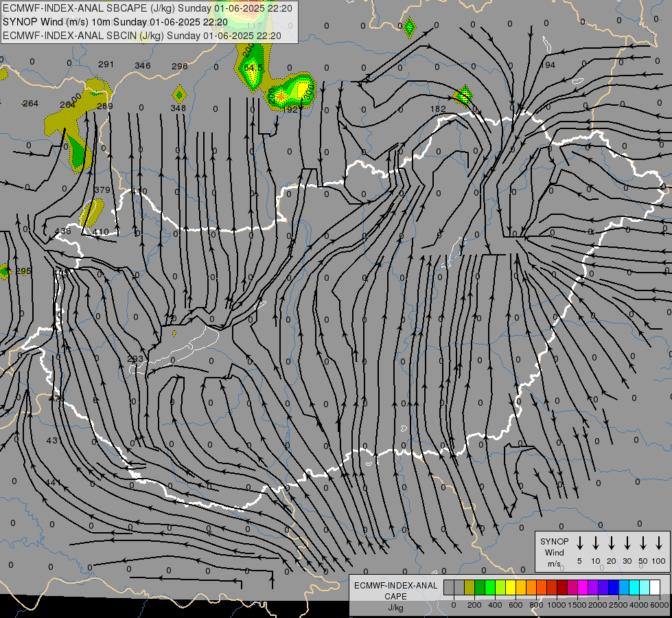Click the map value 192
This screenshot has width=672, height=618.
click(x=290, y=109)
